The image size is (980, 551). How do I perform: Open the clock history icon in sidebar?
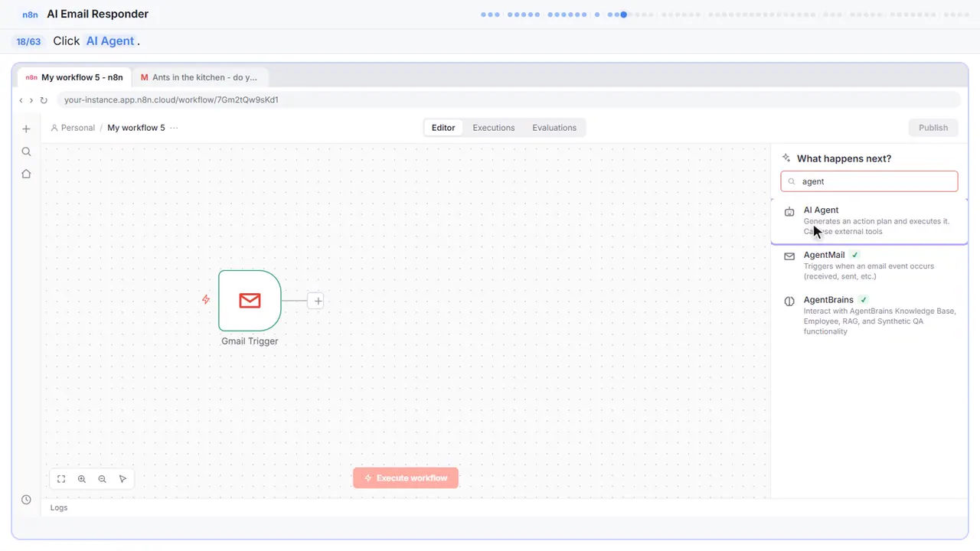26,500
